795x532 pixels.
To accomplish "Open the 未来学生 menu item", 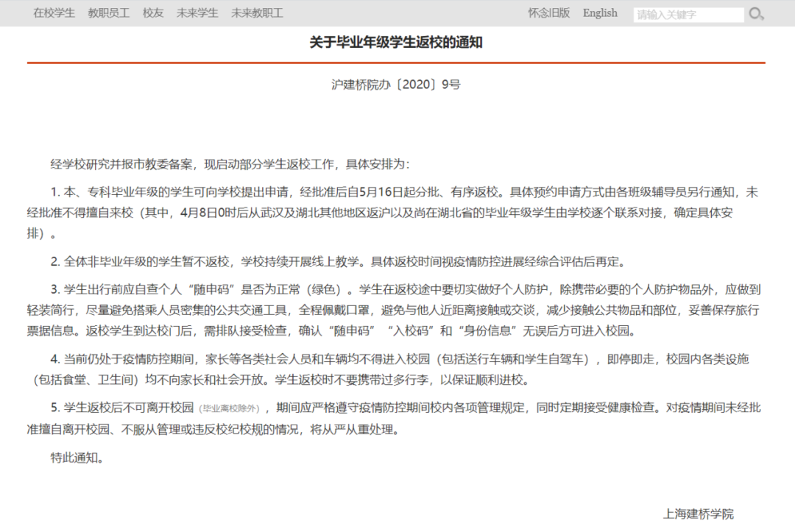I will 197,13.
